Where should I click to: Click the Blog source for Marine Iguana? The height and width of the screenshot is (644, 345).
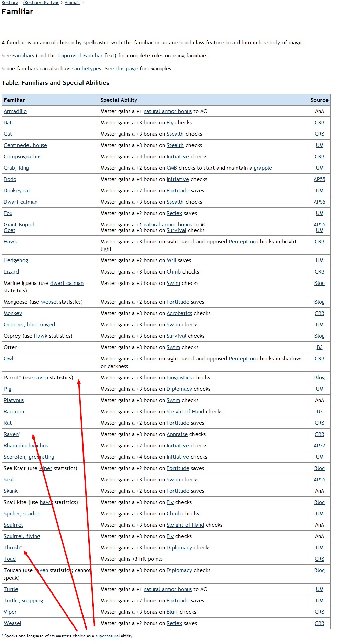pos(319,283)
